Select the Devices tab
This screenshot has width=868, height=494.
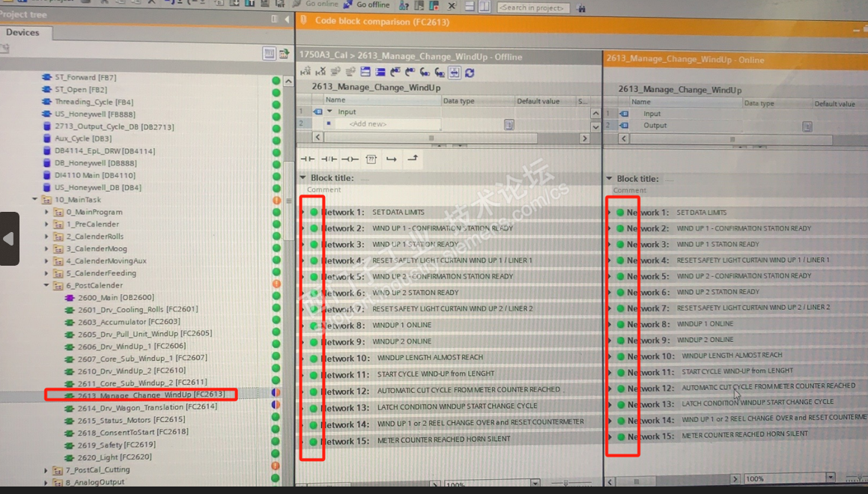point(22,33)
